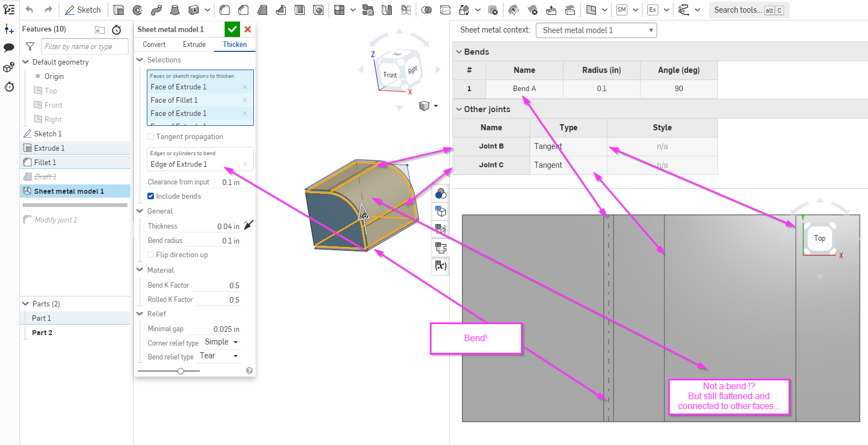Remove Face of Fillet 1 from selections

click(245, 100)
